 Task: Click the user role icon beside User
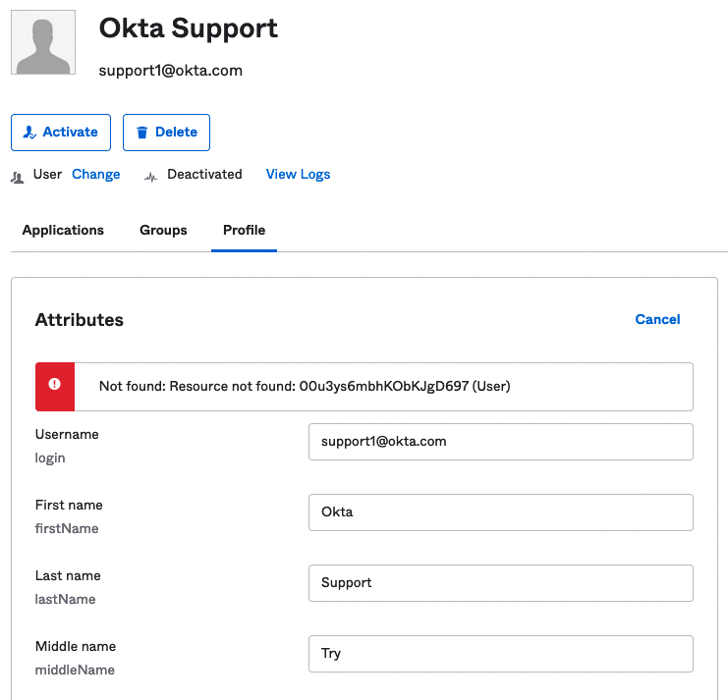17,177
